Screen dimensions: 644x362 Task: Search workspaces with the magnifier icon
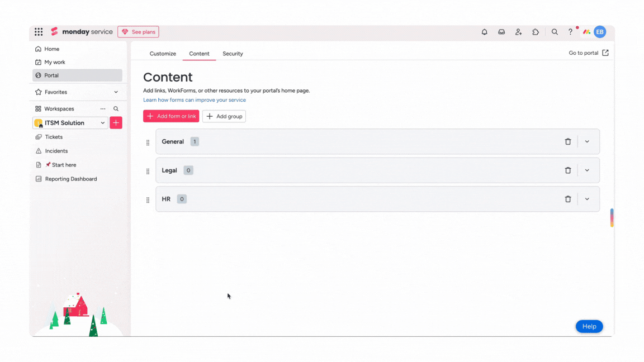(116, 108)
